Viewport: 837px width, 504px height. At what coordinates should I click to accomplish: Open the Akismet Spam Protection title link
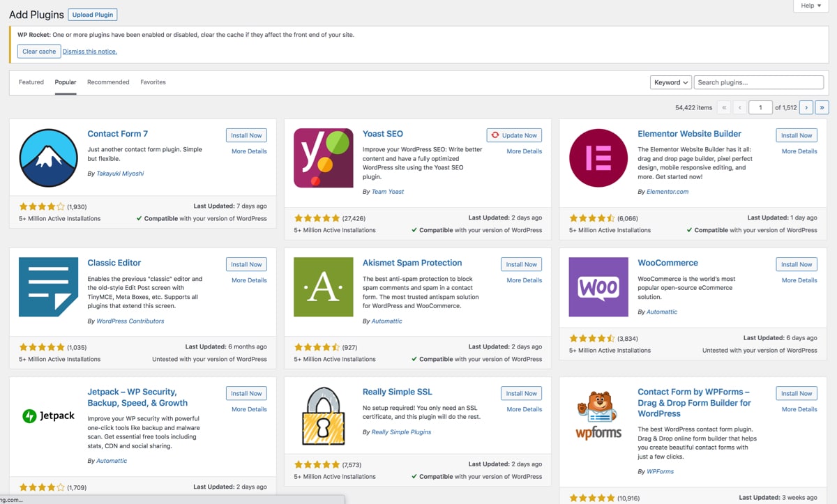(x=412, y=263)
